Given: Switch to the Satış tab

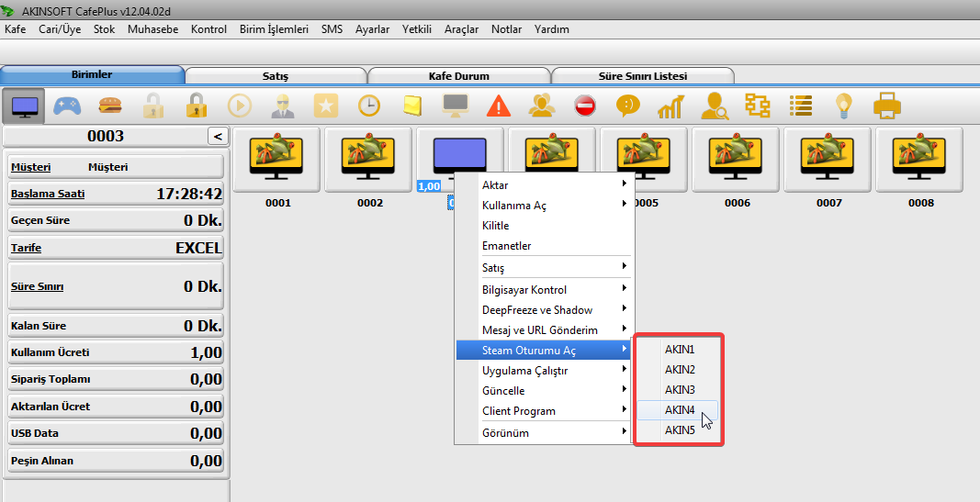Looking at the screenshot, I should [276, 76].
